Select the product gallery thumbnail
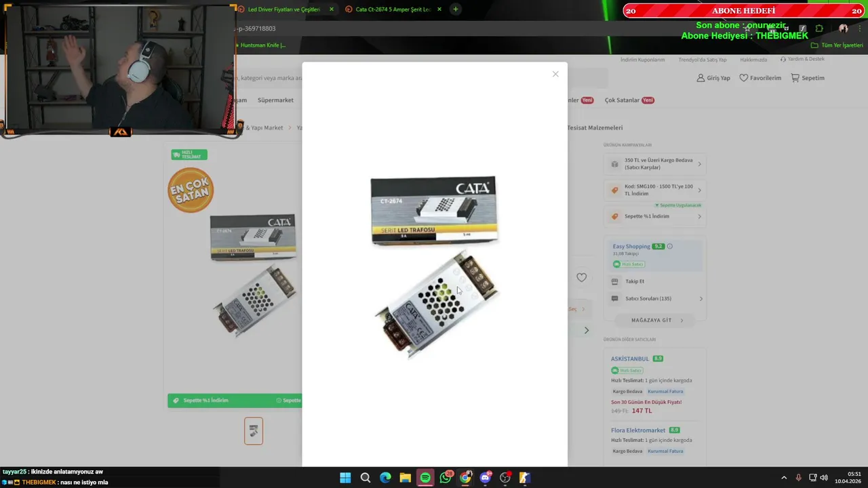Image resolution: width=868 pixels, height=488 pixels. (x=254, y=431)
